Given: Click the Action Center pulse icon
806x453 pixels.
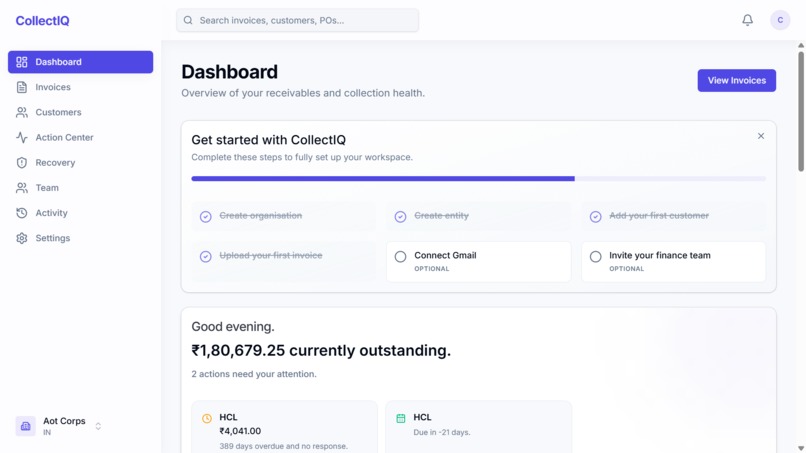Looking at the screenshot, I should 22,137.
